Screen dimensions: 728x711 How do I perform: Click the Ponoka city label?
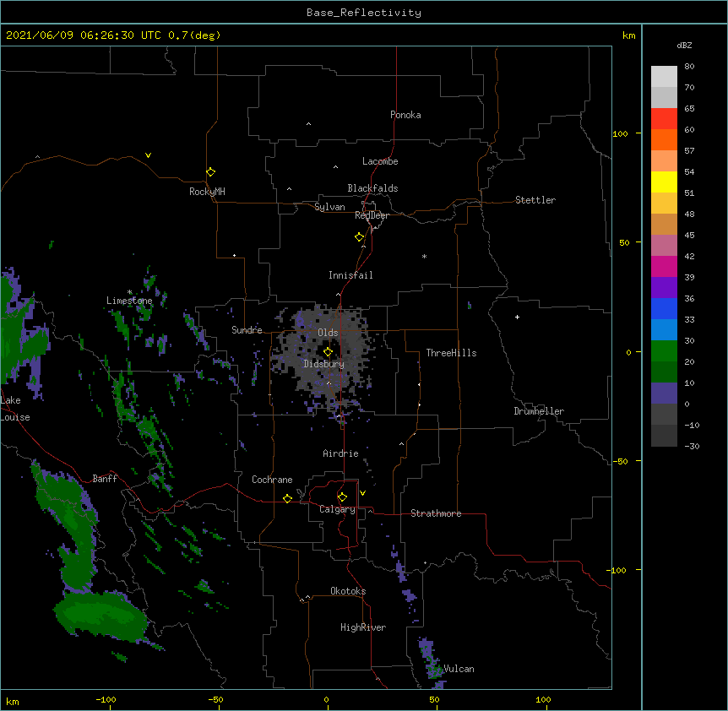click(x=405, y=115)
